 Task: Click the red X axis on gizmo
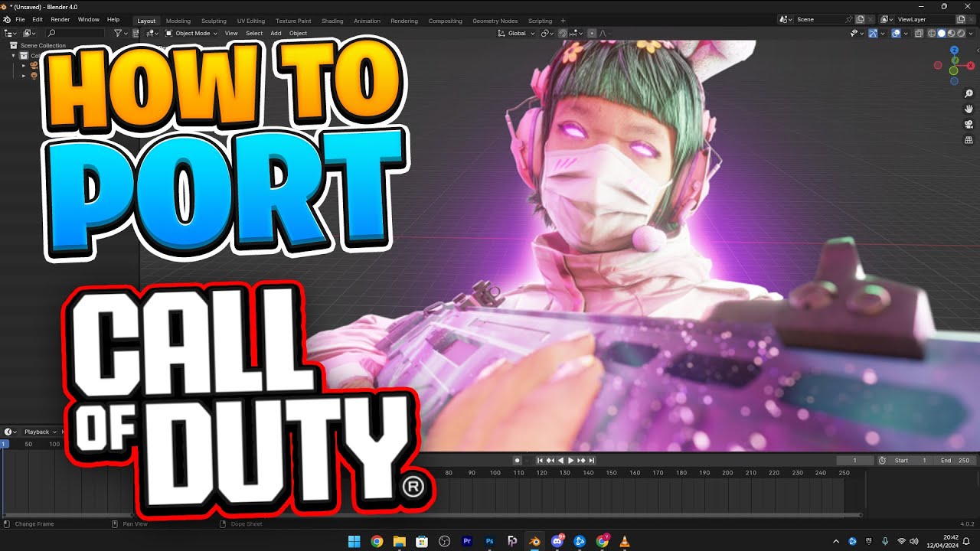971,66
